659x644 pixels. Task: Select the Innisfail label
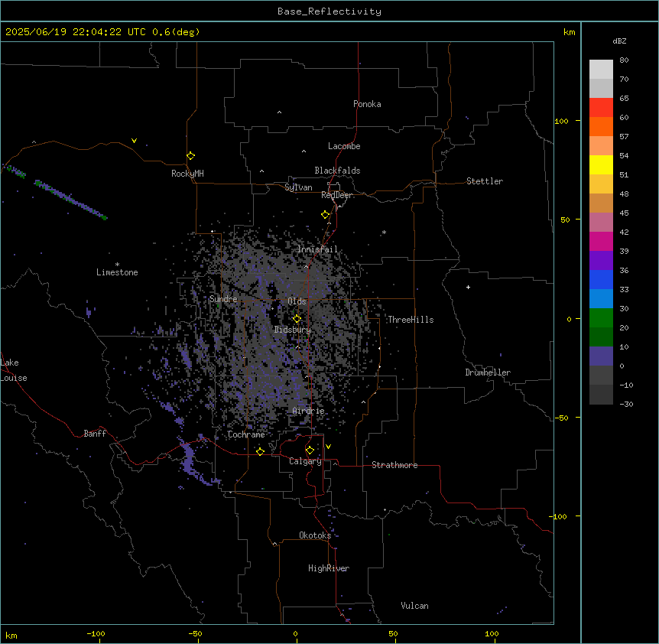coord(317,249)
